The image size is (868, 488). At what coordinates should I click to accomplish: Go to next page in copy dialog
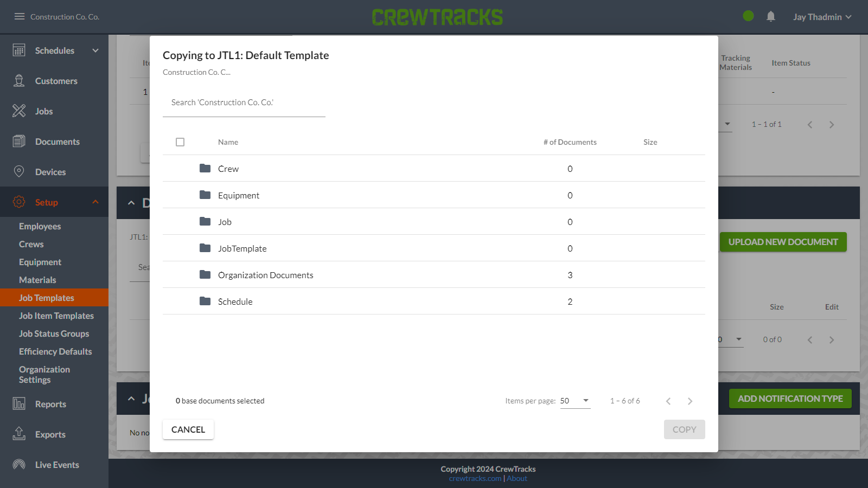coord(690,401)
